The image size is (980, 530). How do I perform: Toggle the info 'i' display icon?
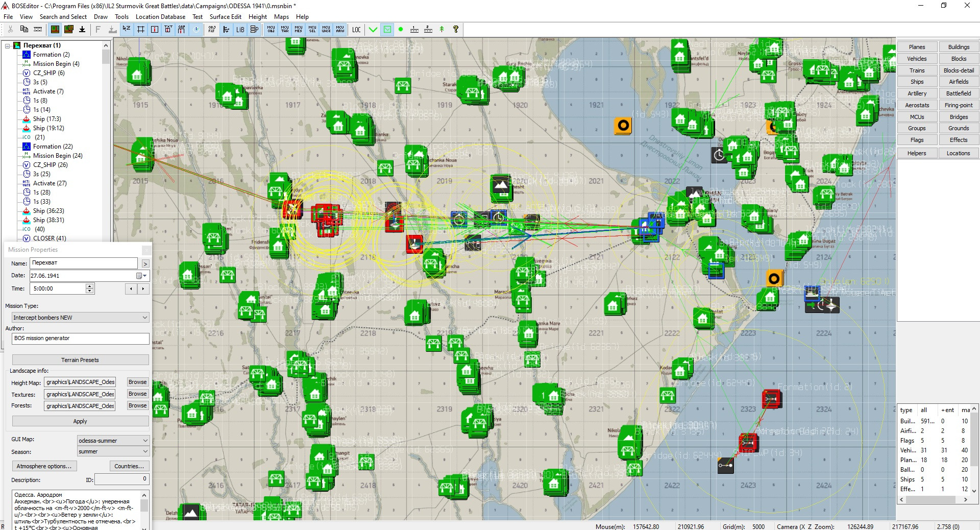coord(154,29)
